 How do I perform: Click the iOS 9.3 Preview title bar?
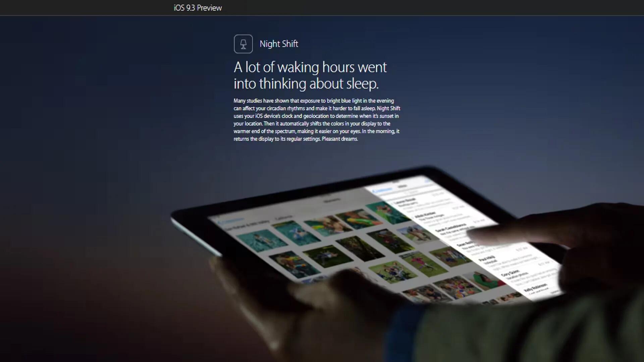click(x=197, y=7)
